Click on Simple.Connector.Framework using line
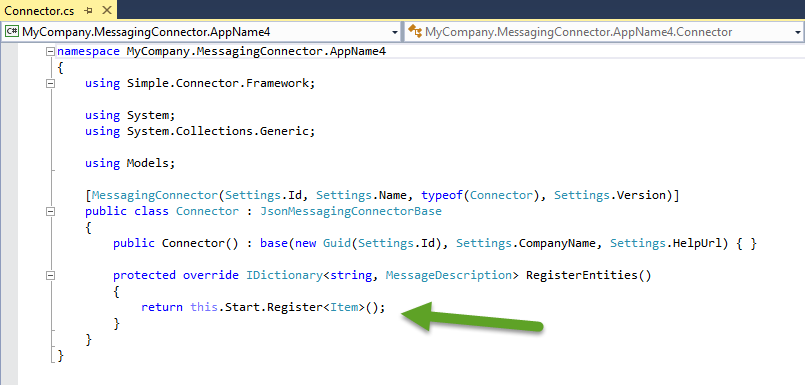The height and width of the screenshot is (385, 805). pos(200,83)
